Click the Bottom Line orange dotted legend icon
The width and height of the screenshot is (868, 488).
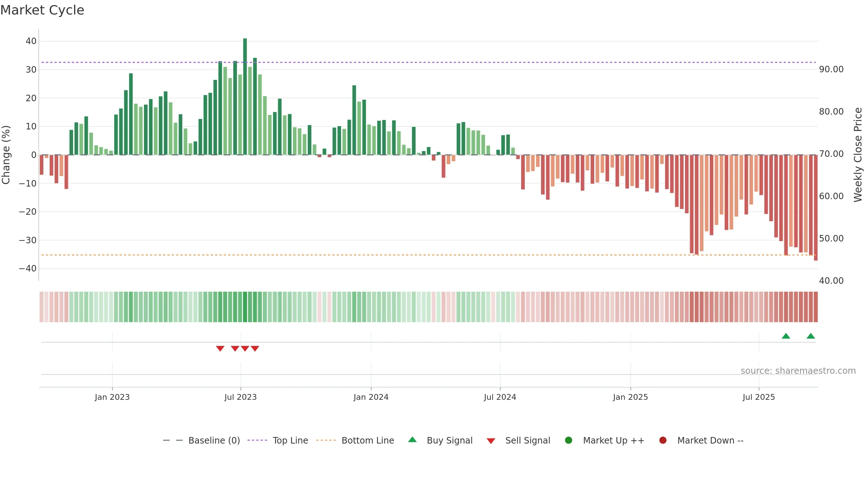(326, 440)
